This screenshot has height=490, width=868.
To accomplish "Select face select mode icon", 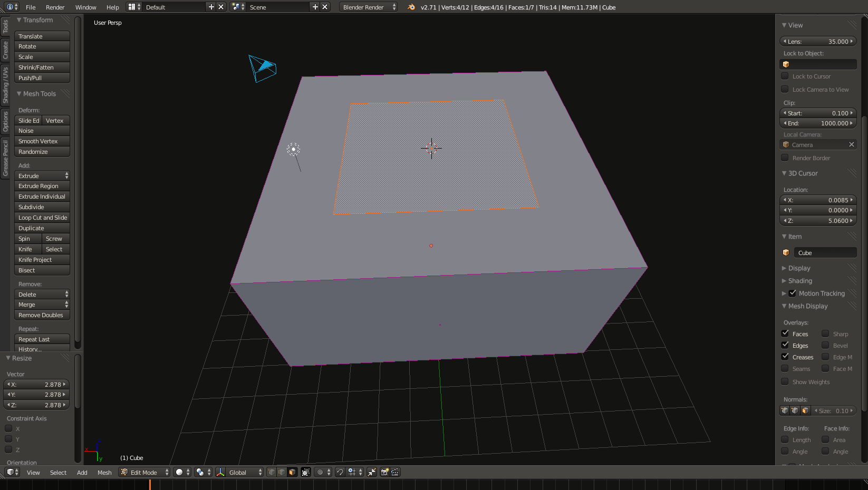I will click(x=292, y=472).
